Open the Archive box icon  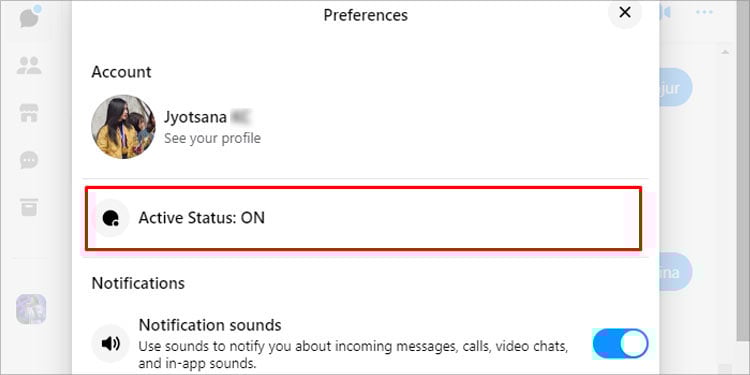click(29, 207)
